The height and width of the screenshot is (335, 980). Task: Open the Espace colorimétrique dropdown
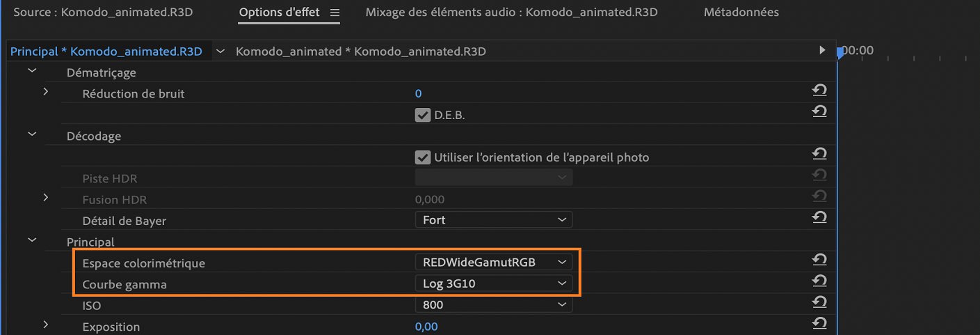tap(493, 263)
